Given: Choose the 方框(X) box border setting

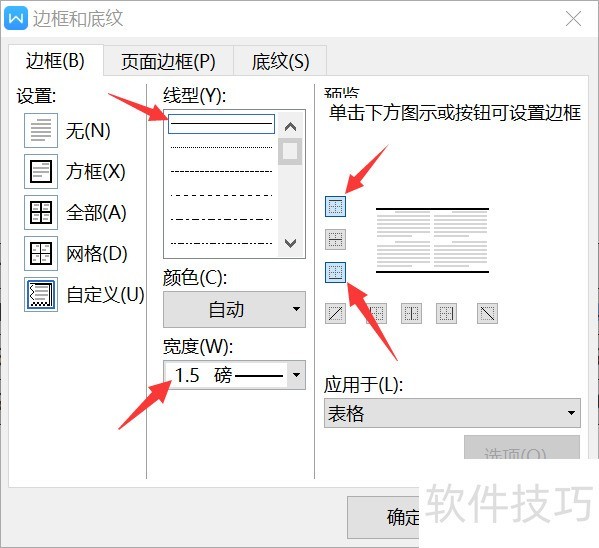Looking at the screenshot, I should (41, 171).
